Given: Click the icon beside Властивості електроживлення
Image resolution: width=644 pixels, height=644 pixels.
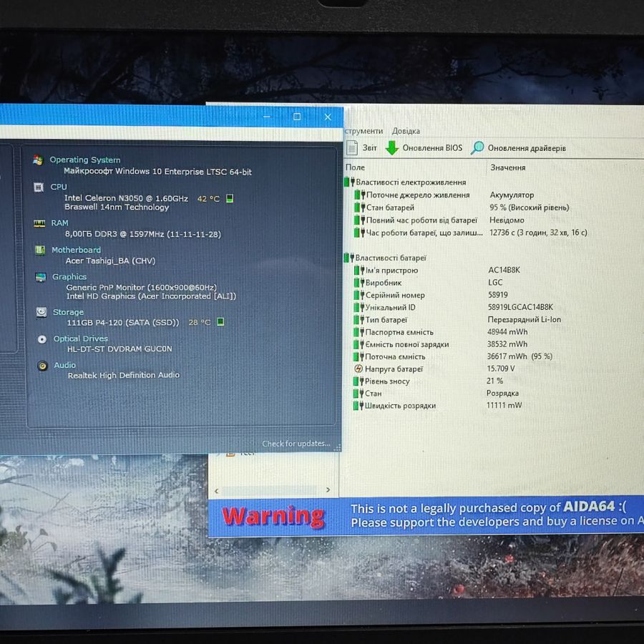Looking at the screenshot, I should coord(349,182).
